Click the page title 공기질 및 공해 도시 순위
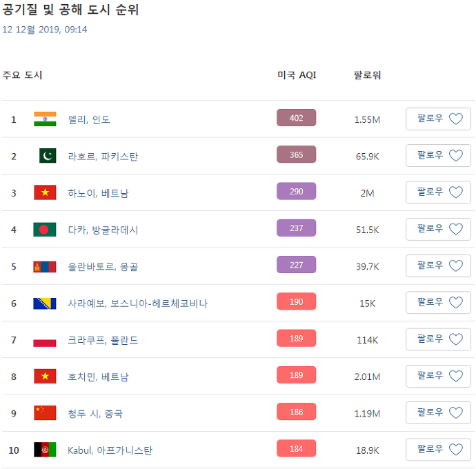This screenshot has width=476, height=469. coord(70,10)
